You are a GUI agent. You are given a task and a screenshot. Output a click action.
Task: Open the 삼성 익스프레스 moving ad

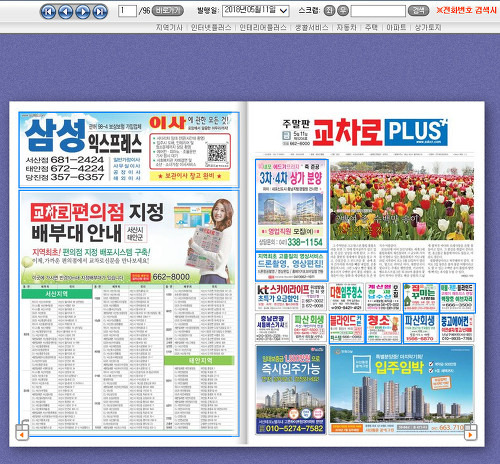coord(129,150)
